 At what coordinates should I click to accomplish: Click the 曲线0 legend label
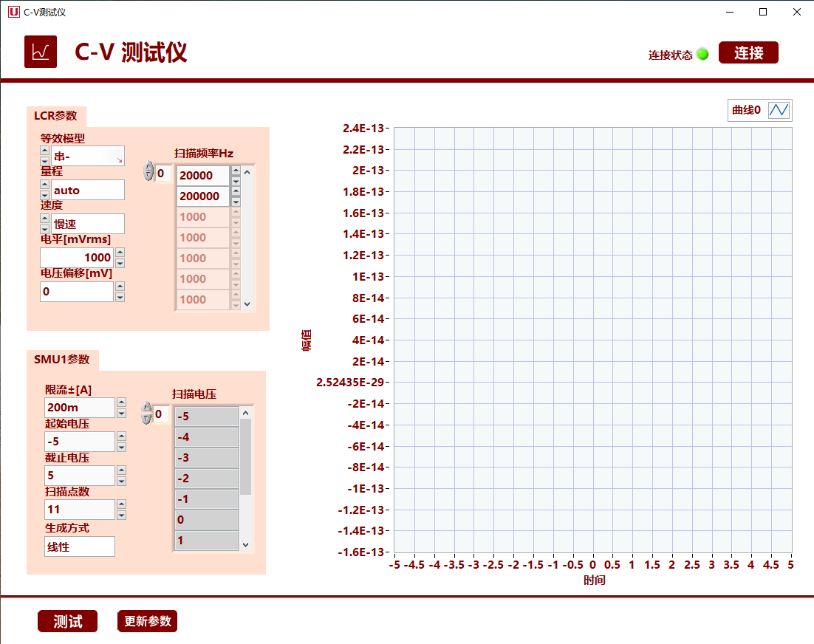pos(746,110)
